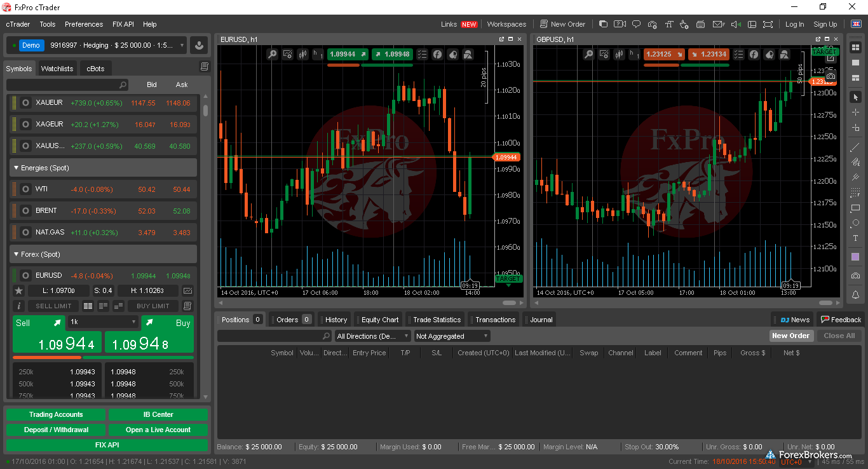
Task: Switch to multi-chart grid layout mode
Action: coord(855,48)
